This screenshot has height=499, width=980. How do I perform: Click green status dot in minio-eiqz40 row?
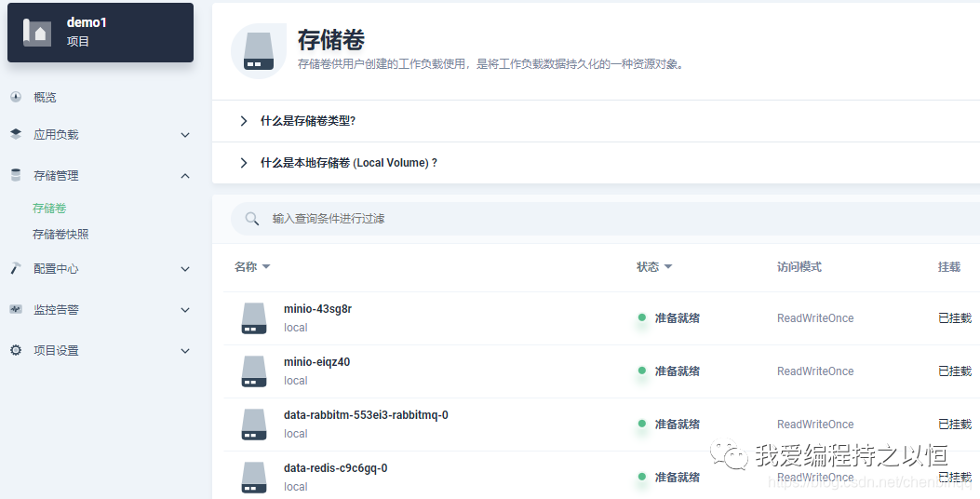pyautogui.click(x=642, y=371)
